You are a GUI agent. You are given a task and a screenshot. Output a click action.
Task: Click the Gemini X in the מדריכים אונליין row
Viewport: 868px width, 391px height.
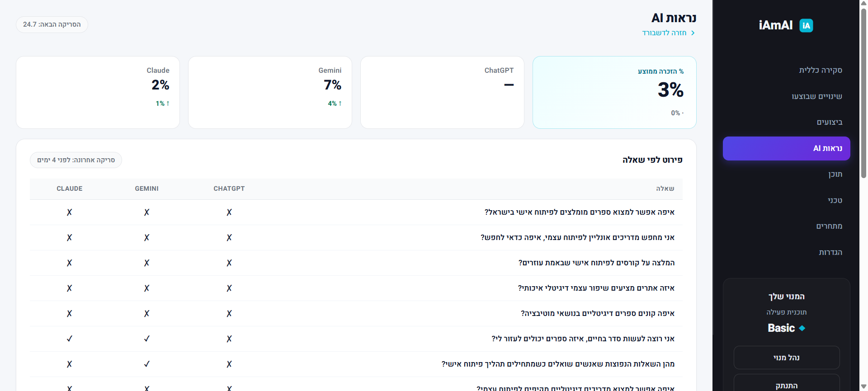pyautogui.click(x=146, y=237)
